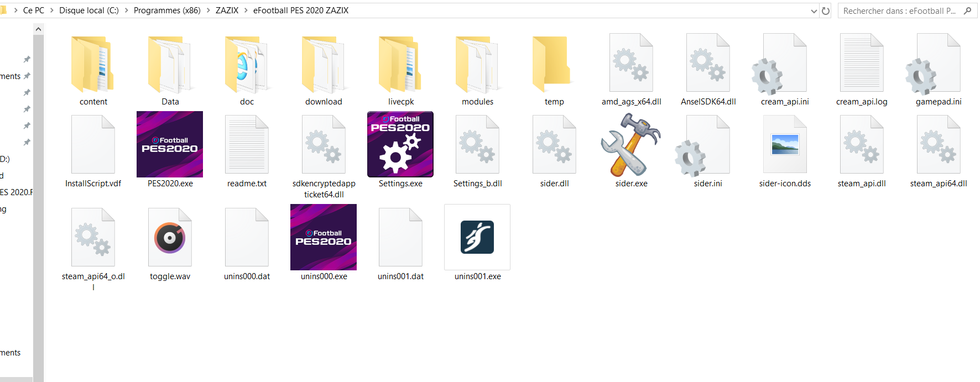Refresh the current folder view
980x382 pixels.
[x=826, y=11]
